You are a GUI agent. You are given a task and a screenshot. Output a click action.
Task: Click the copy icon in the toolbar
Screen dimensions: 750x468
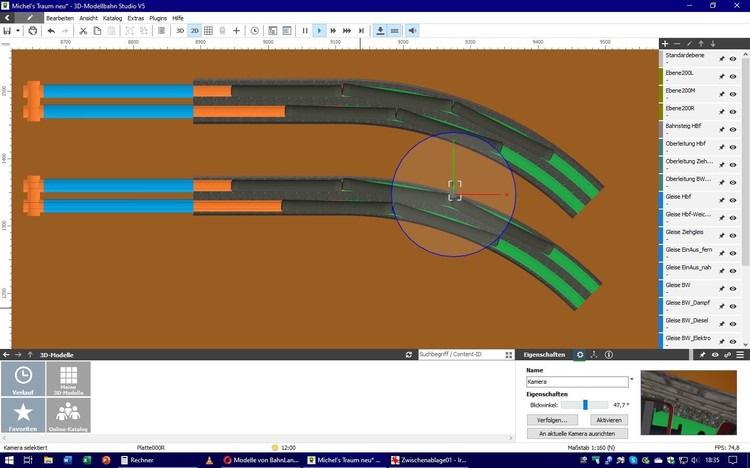tap(97, 31)
